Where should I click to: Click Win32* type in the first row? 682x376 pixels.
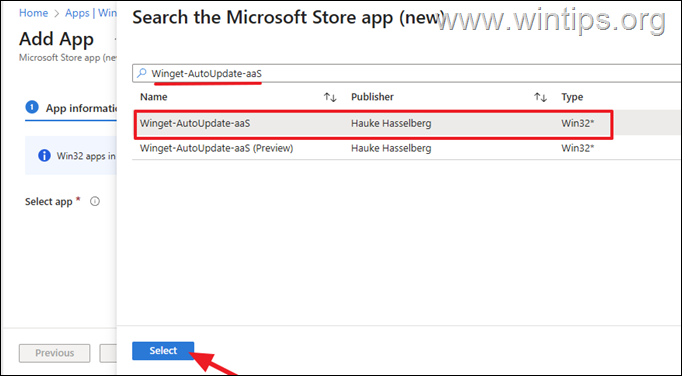(x=578, y=123)
